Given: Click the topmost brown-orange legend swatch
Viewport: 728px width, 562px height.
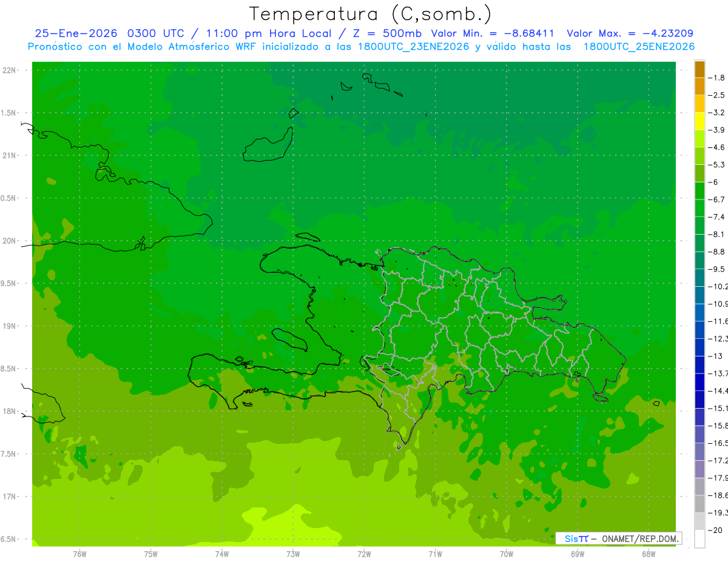Looking at the screenshot, I should 699,69.
